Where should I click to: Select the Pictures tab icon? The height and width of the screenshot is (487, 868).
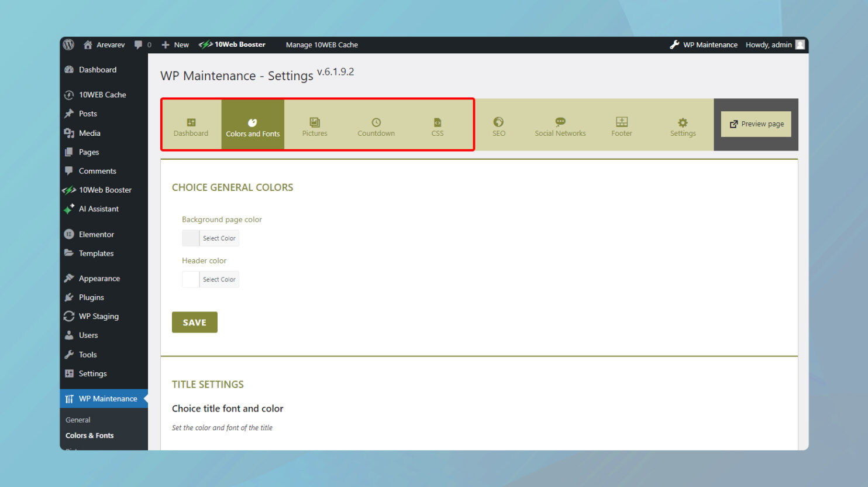coord(314,124)
